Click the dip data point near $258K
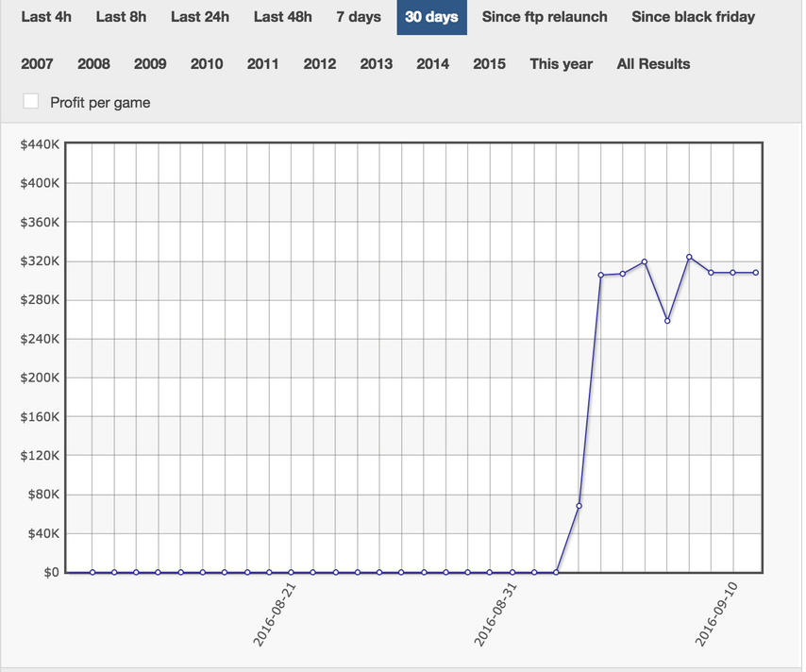Image resolution: width=806 pixels, height=672 pixels. [667, 321]
